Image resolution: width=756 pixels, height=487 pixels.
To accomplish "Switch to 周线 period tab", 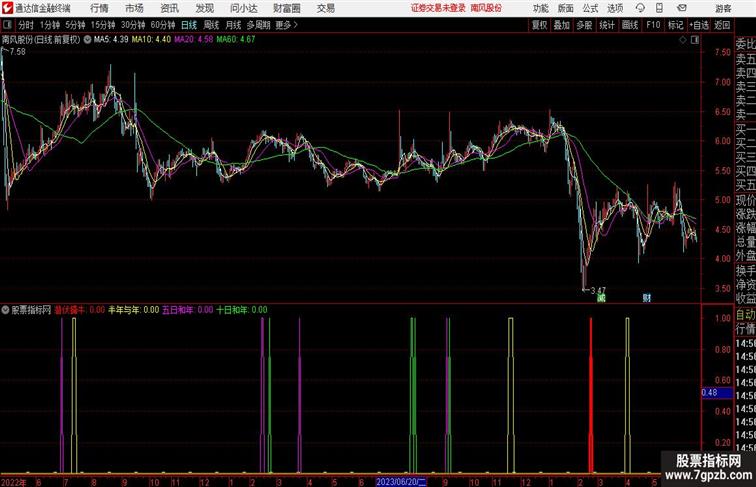I will (211, 25).
